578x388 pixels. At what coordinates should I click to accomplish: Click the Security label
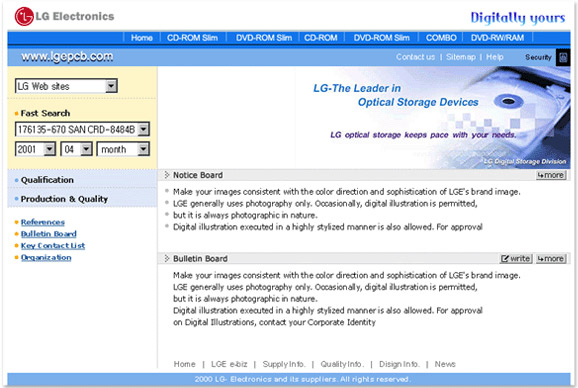pyautogui.click(x=538, y=57)
